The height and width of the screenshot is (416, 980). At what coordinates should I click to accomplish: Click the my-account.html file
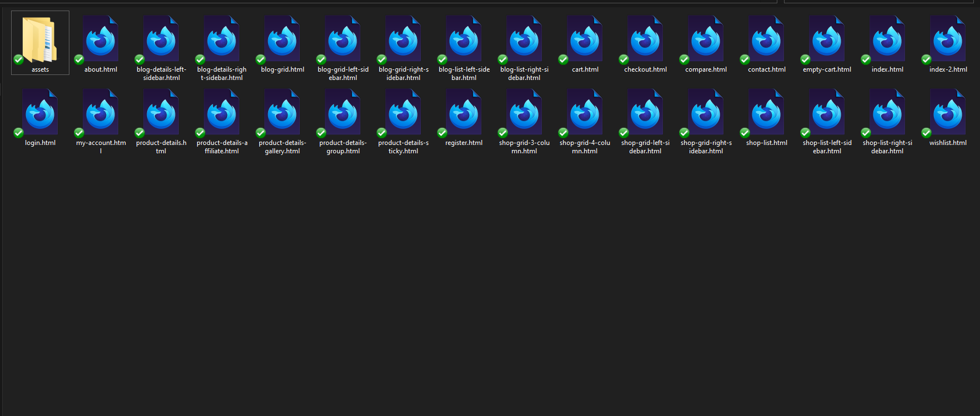pyautogui.click(x=100, y=113)
